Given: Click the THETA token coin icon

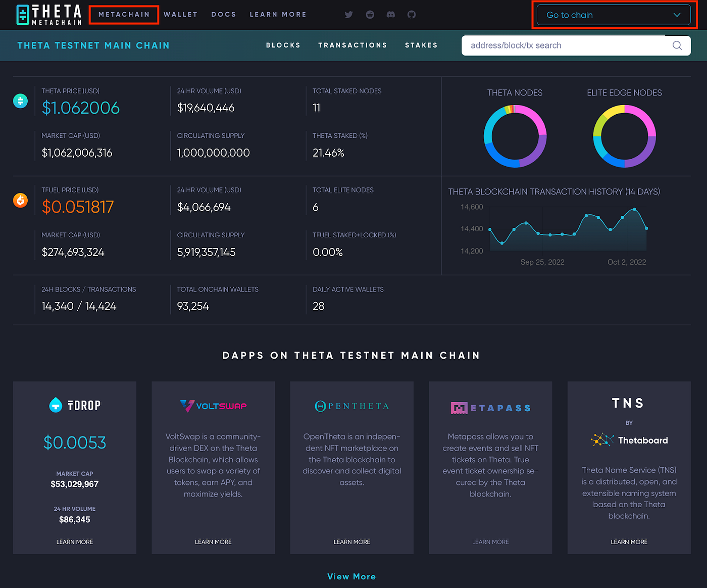Looking at the screenshot, I should (x=20, y=101).
